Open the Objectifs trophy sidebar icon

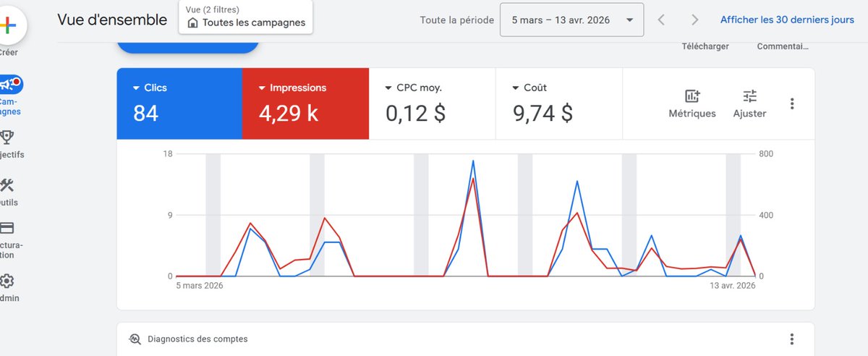[8, 137]
